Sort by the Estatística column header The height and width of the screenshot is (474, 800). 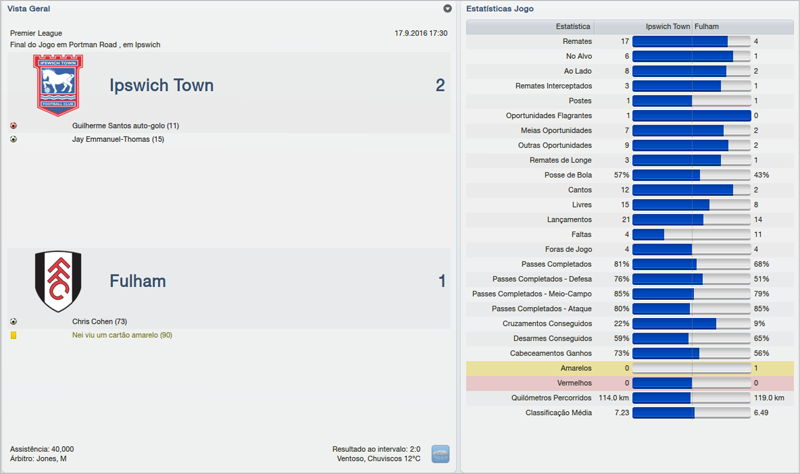tap(572, 26)
